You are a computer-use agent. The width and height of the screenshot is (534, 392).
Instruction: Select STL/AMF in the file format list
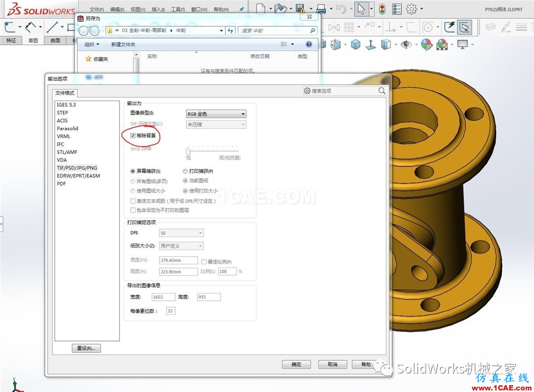67,152
